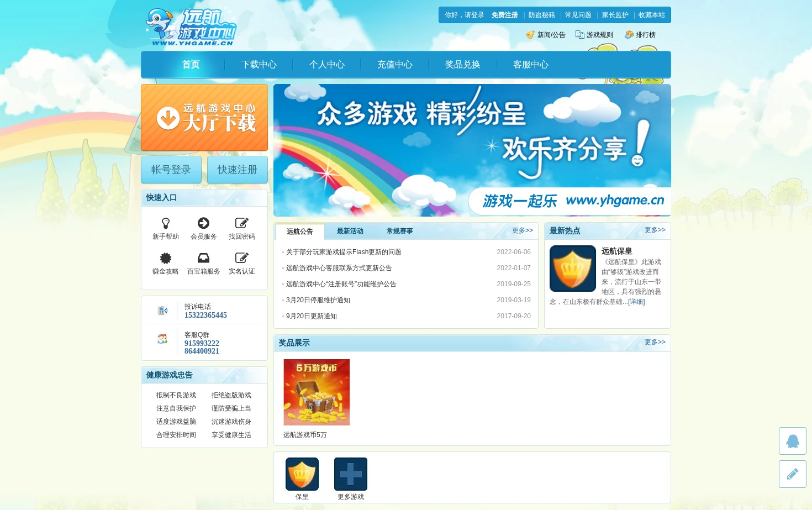The height and width of the screenshot is (510, 812).
Task: Click the 快速注册 button
Action: [x=238, y=170]
